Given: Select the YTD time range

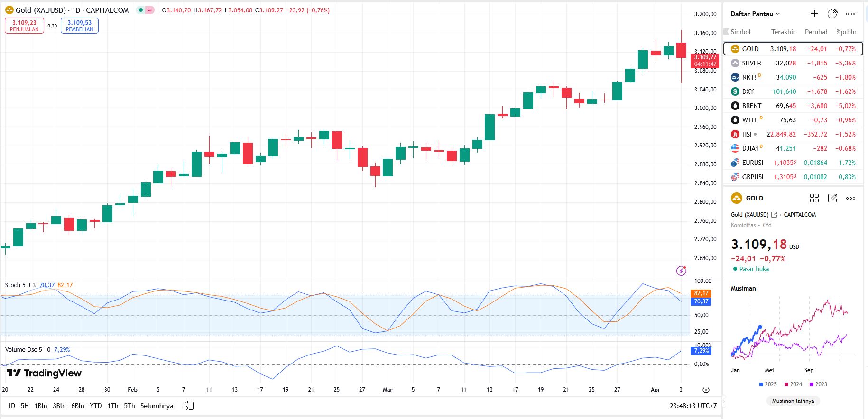Looking at the screenshot, I should [96, 406].
